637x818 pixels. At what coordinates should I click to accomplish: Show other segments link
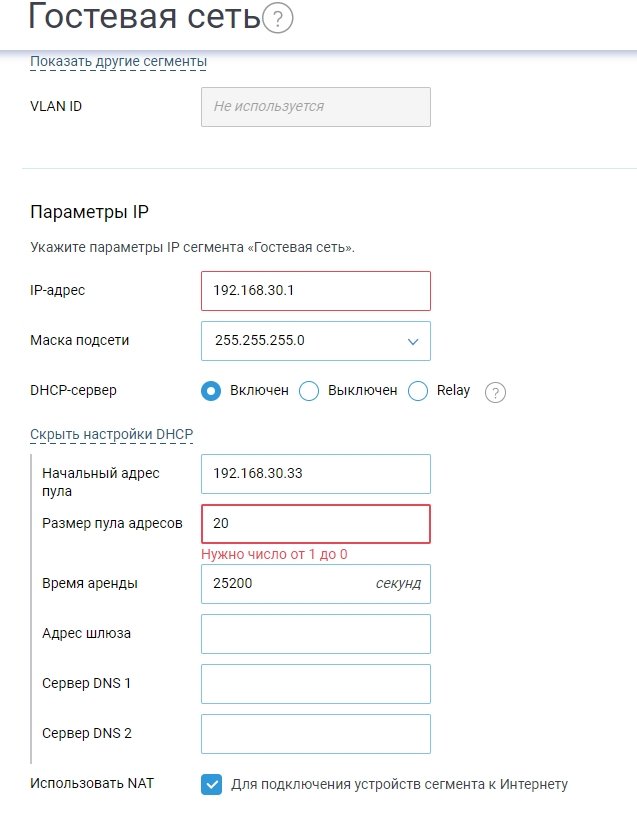(x=118, y=62)
